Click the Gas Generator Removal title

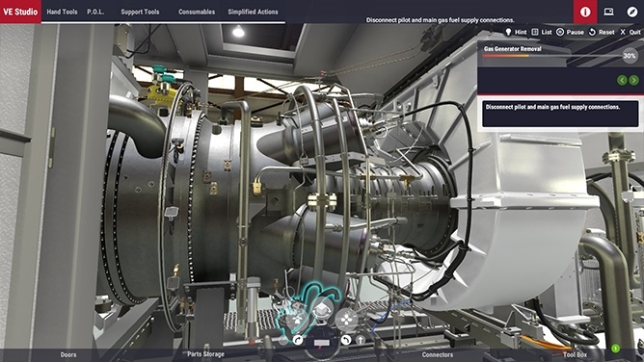point(512,49)
